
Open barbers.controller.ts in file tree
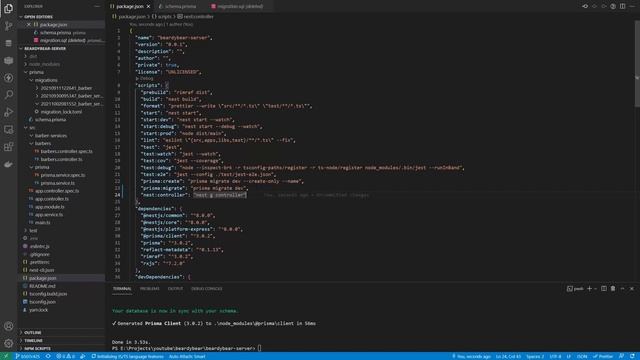click(61, 159)
